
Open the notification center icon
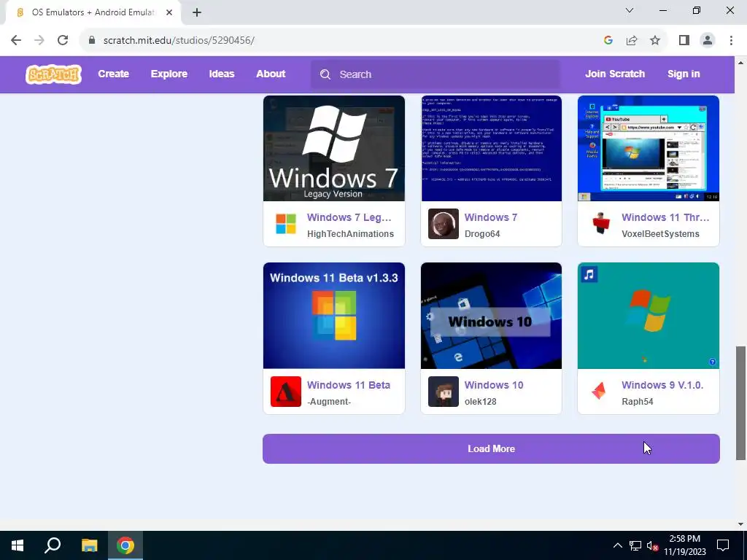tap(723, 545)
